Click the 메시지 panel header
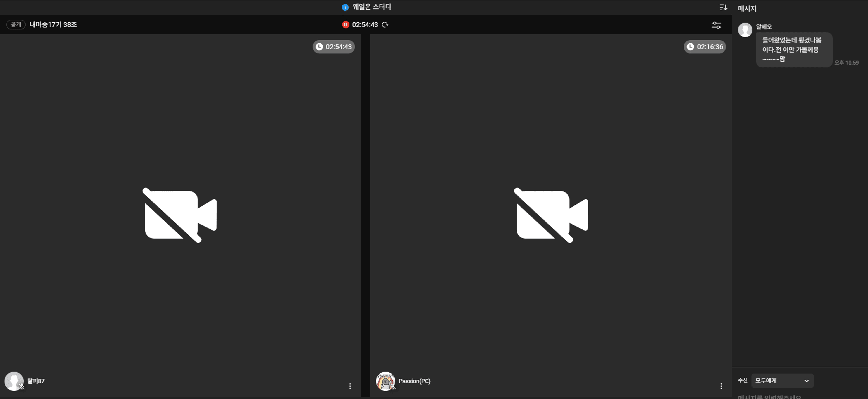 point(747,9)
